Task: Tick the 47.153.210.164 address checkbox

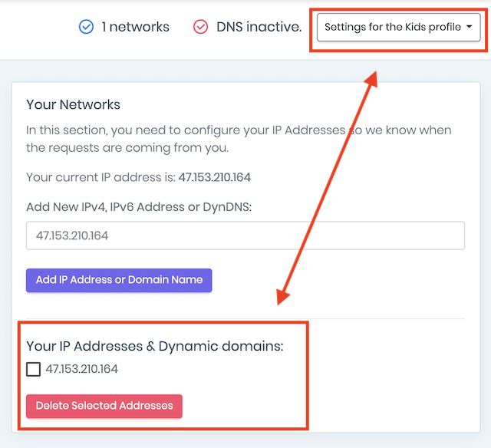Action: pyautogui.click(x=33, y=369)
